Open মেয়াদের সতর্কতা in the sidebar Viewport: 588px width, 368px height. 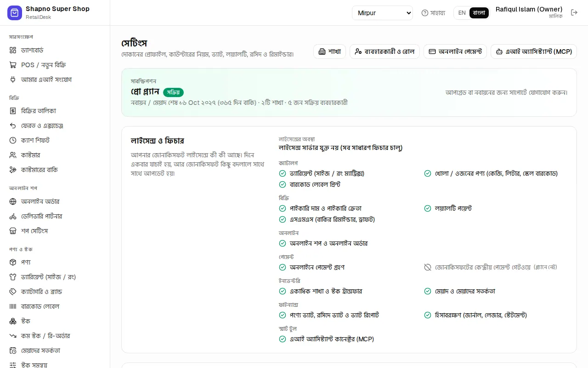[x=55, y=351]
